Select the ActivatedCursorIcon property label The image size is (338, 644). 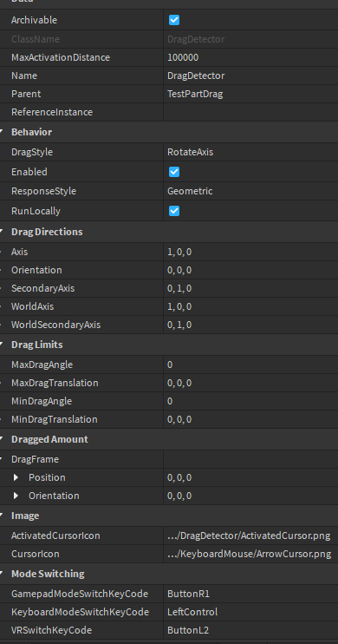(x=55, y=536)
